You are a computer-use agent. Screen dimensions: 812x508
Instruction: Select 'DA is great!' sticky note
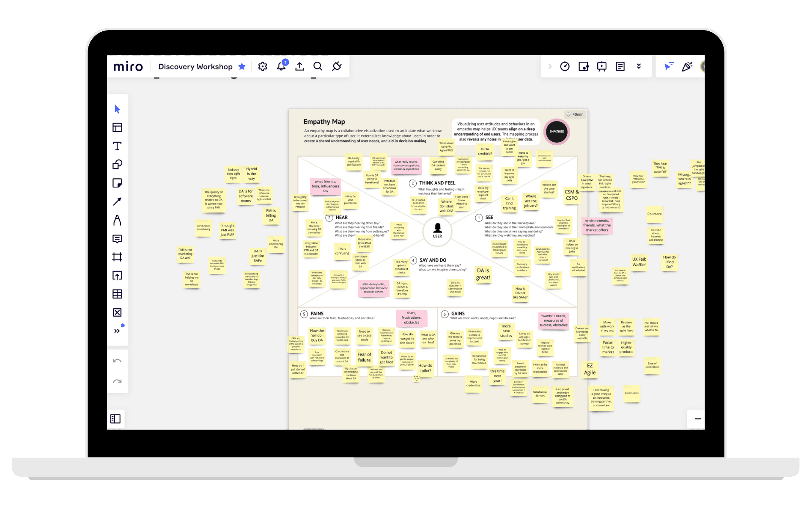coord(483,274)
